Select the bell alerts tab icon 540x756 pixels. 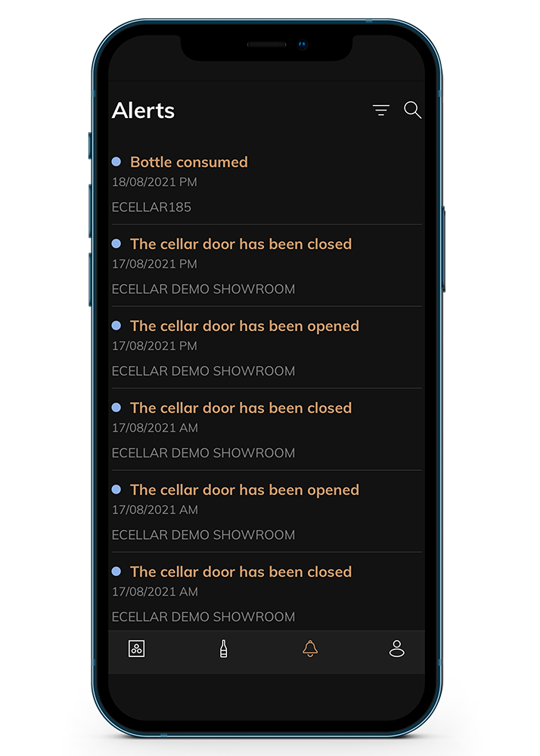(x=310, y=649)
